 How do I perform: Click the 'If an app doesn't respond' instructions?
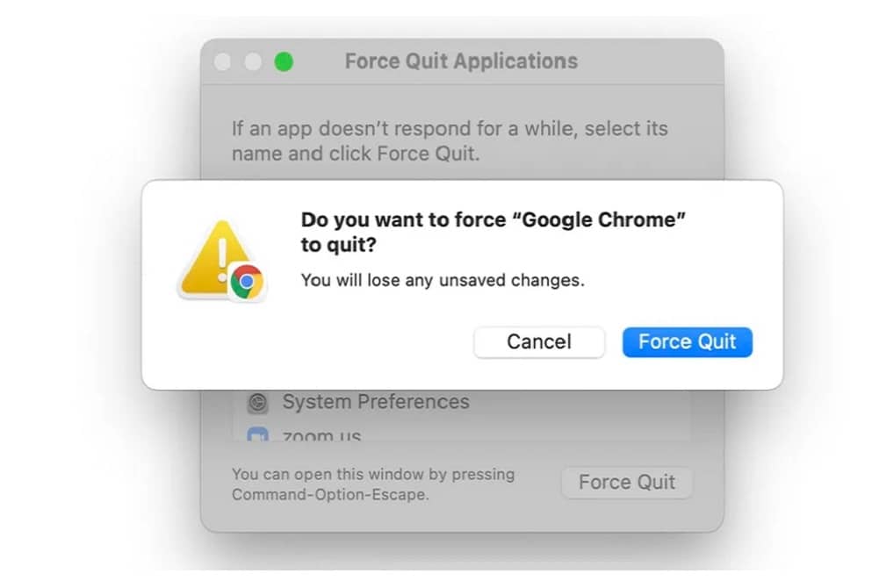(x=449, y=129)
